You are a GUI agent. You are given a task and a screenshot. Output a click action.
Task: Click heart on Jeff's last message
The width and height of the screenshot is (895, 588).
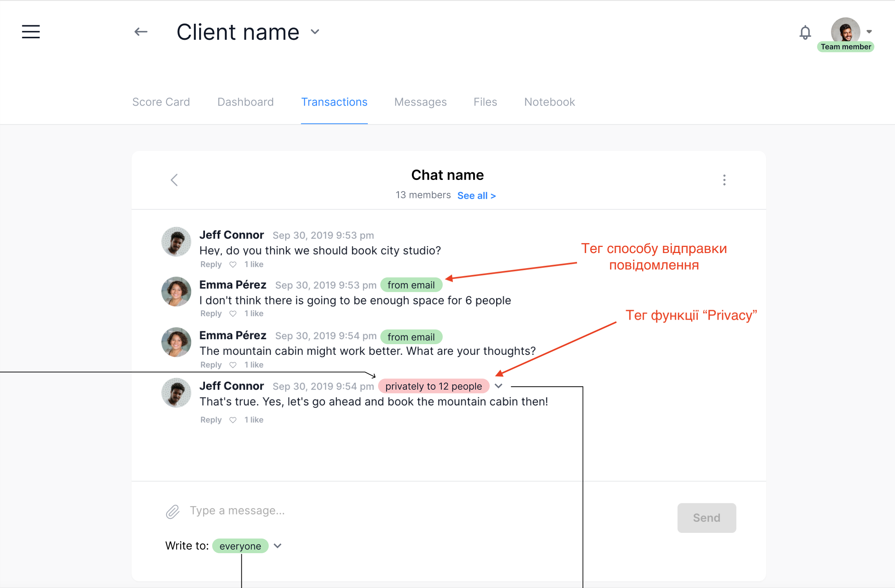[x=233, y=420]
